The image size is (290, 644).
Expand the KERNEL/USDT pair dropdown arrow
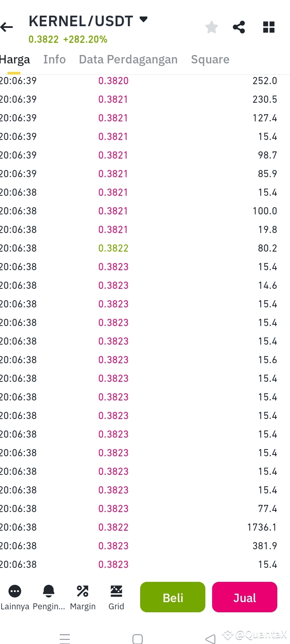click(144, 19)
